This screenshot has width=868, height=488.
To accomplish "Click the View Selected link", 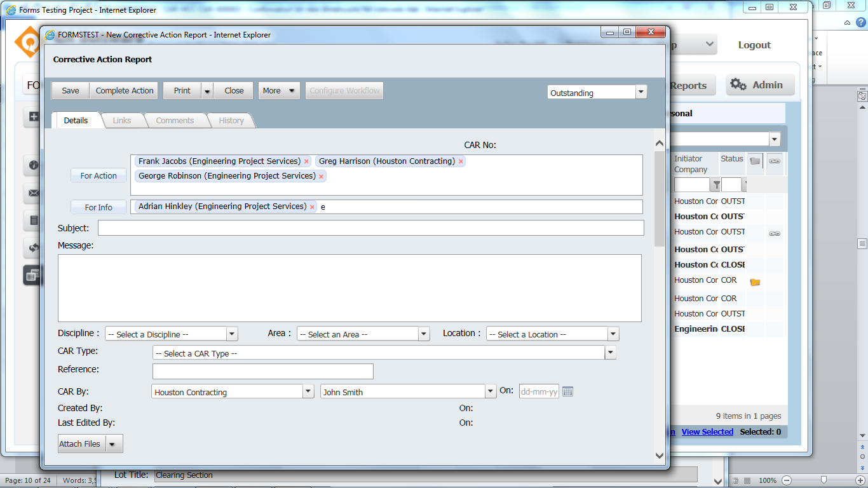I will [707, 431].
